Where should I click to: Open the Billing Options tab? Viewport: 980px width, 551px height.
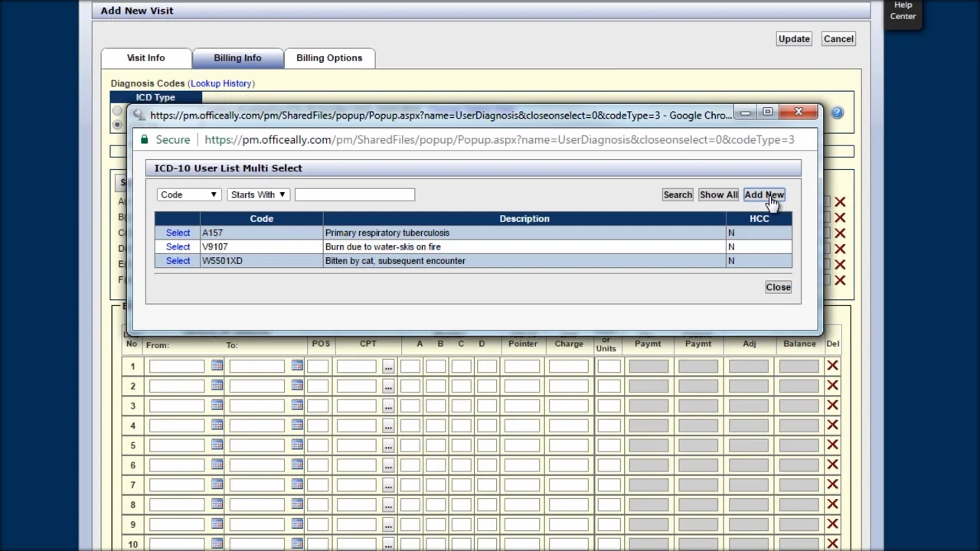click(329, 58)
